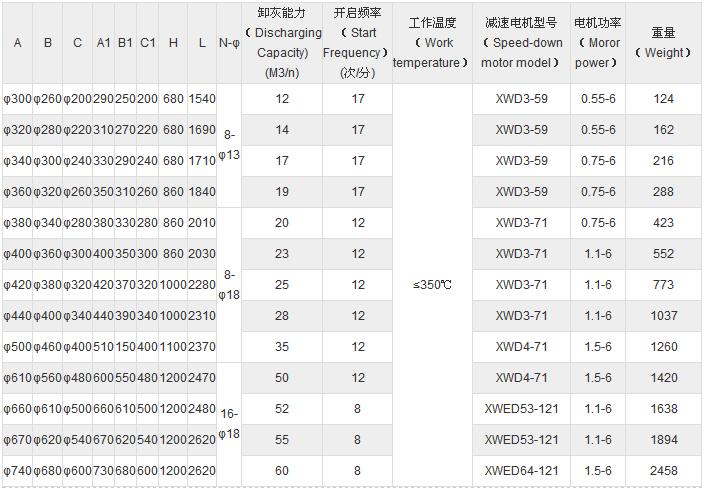This screenshot has height=489, width=705.
Task: Select weight value 1638
Action: [x=664, y=409]
